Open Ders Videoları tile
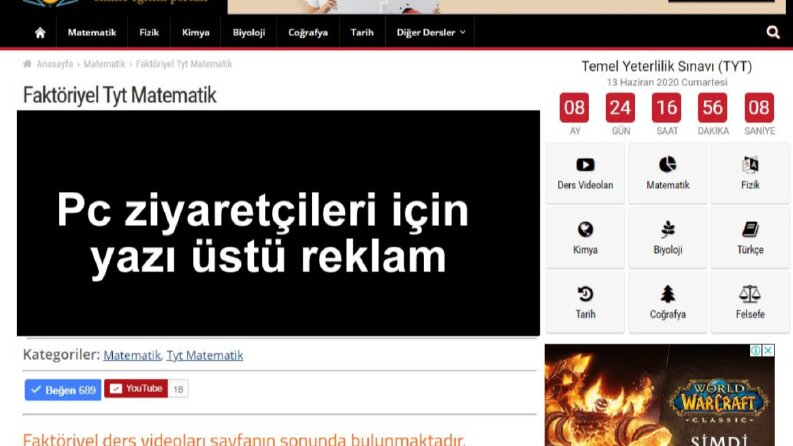 click(585, 173)
